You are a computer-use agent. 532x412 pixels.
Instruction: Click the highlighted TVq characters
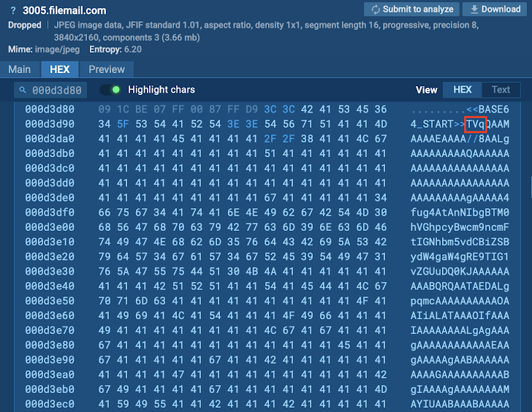coord(475,124)
